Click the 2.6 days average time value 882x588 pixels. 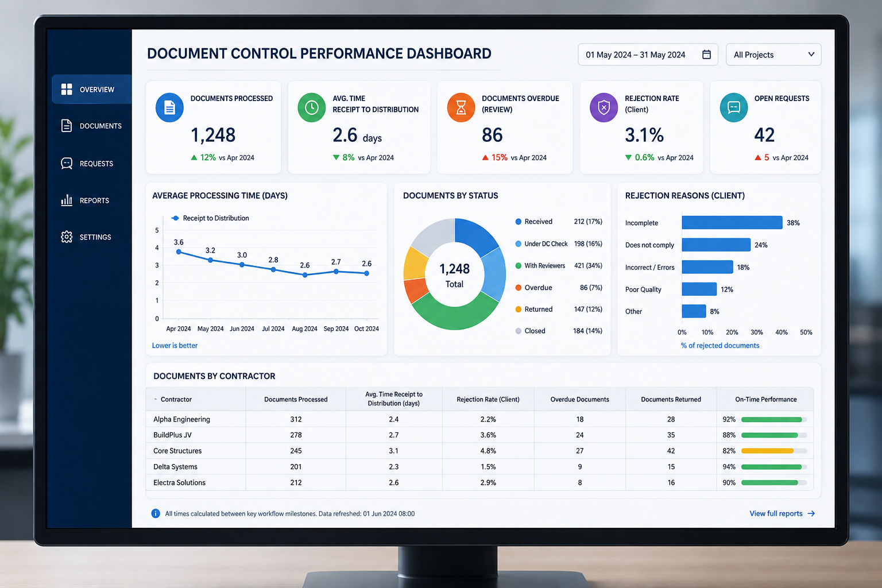tap(357, 135)
